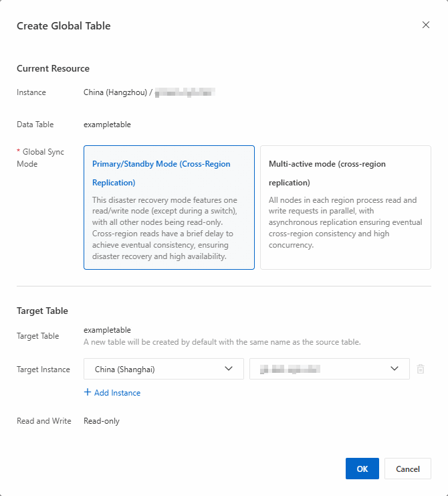The image size is (448, 496).
Task: Click the plus icon beside Add Instance
Action: [88, 392]
